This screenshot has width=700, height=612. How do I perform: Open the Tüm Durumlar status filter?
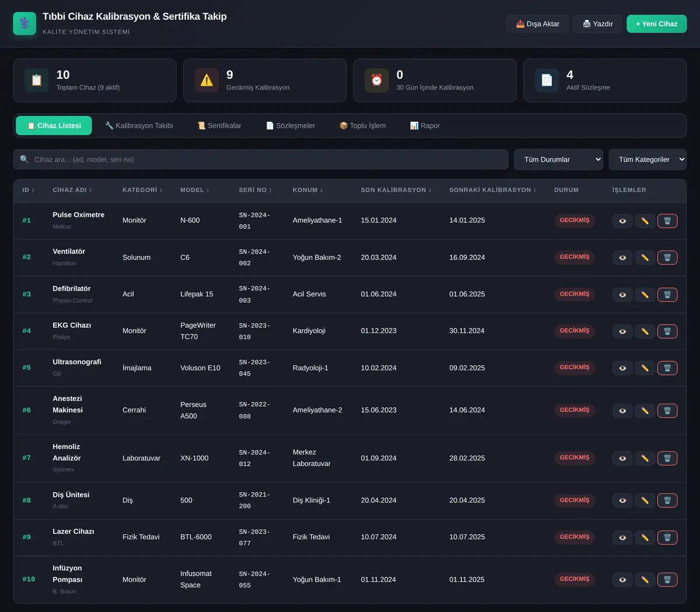[x=558, y=159]
